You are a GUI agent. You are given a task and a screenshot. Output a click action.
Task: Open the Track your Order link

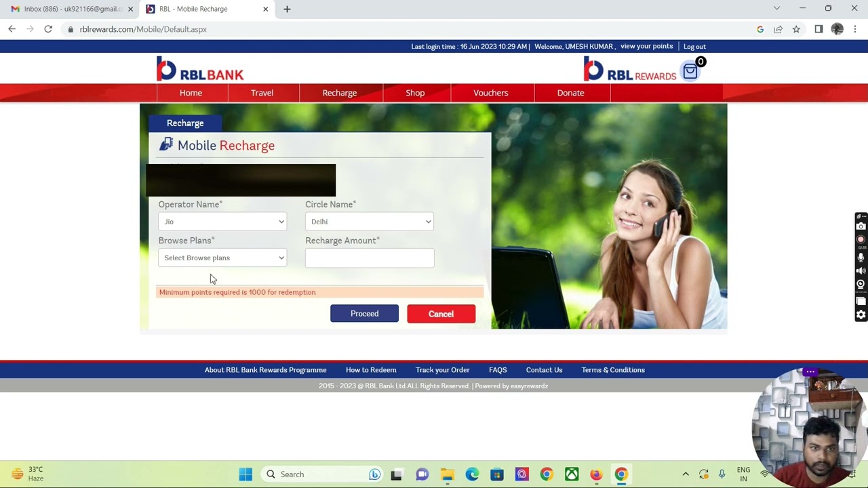pos(443,370)
